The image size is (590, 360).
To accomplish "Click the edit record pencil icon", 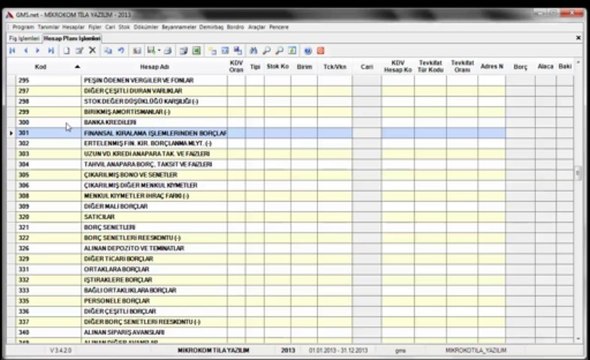I will (x=79, y=50).
